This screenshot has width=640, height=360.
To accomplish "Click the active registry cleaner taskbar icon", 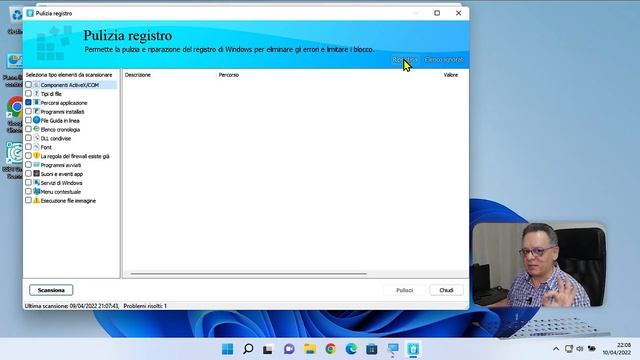I will [413, 349].
